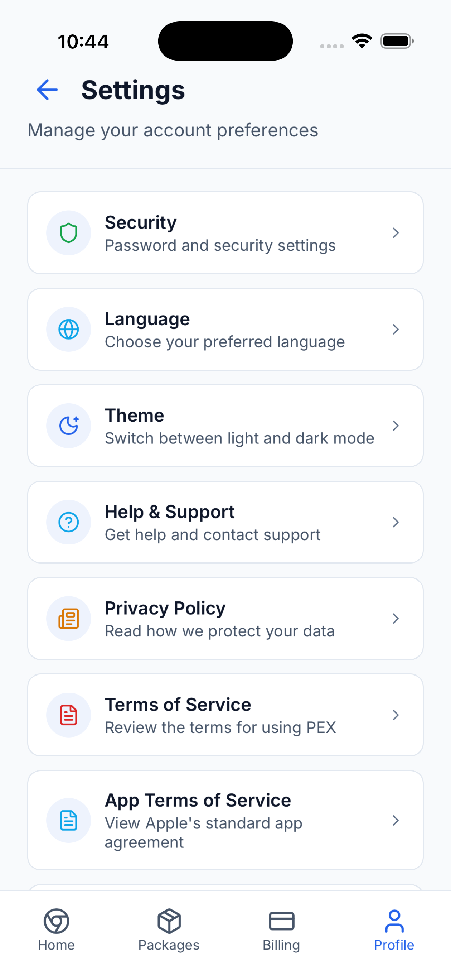Open the Help & Support chevron
The width and height of the screenshot is (451, 980).
click(x=396, y=522)
